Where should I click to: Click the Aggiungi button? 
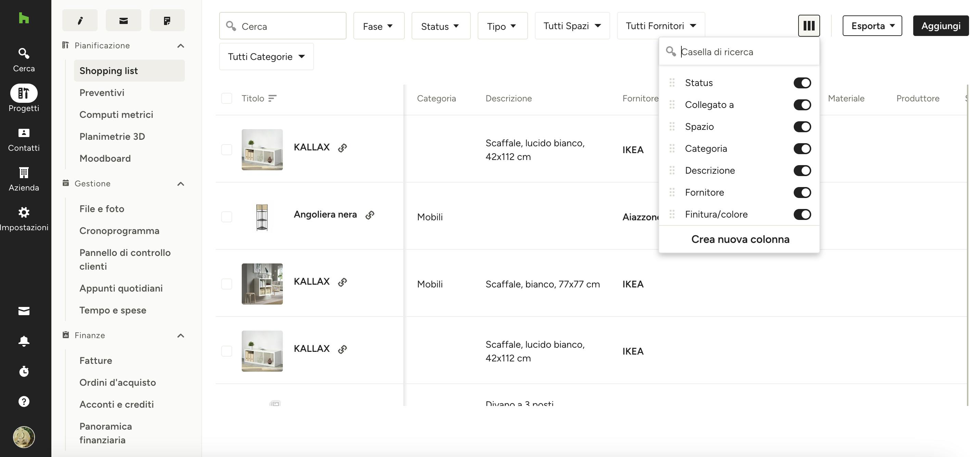point(941,26)
